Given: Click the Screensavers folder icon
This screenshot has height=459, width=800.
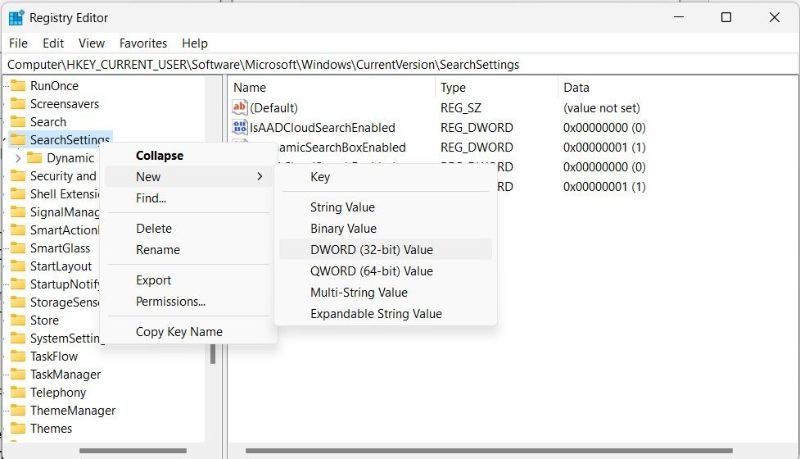Looking at the screenshot, I should click(18, 104).
